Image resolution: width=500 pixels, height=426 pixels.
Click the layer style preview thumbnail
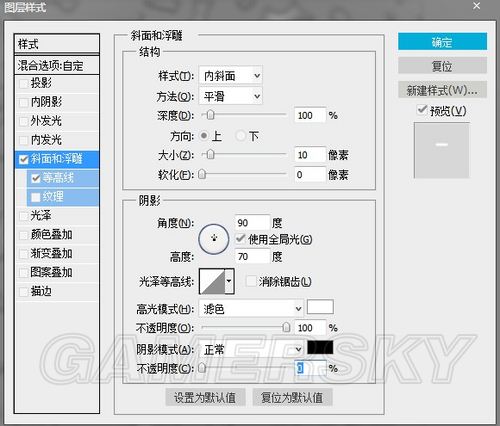(x=442, y=150)
